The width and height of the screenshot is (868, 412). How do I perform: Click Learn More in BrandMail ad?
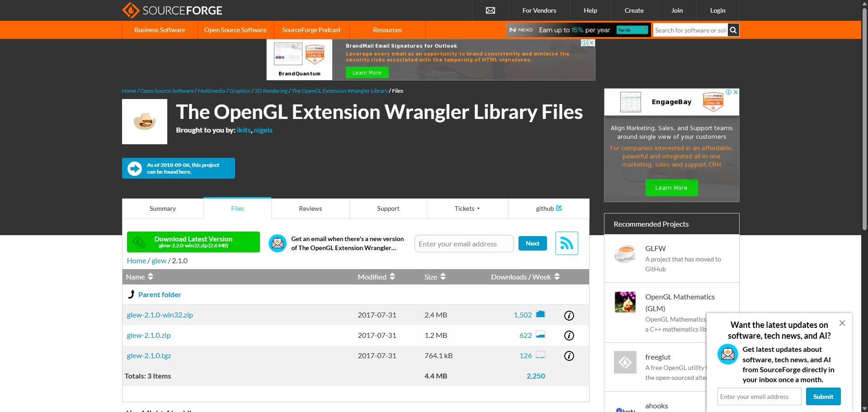(367, 72)
